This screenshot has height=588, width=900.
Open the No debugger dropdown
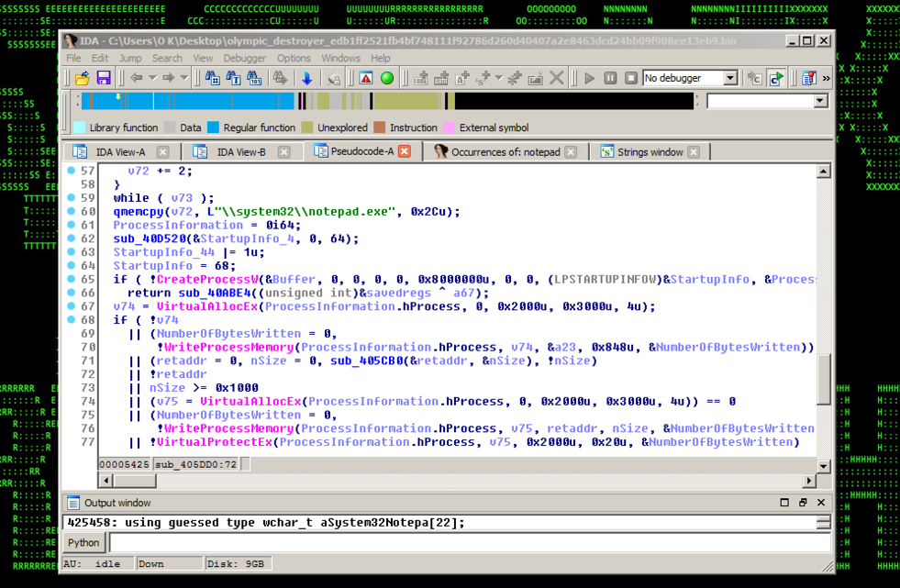click(x=730, y=79)
